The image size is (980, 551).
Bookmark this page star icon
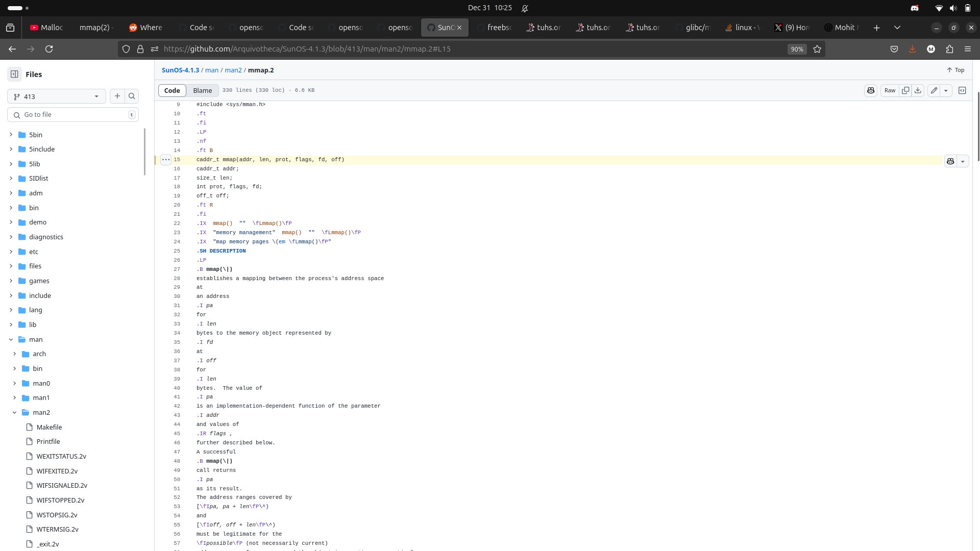click(x=817, y=49)
